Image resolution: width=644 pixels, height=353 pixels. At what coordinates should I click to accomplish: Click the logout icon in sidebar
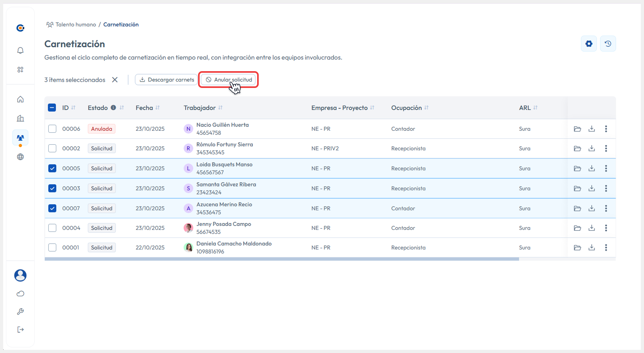pyautogui.click(x=20, y=329)
